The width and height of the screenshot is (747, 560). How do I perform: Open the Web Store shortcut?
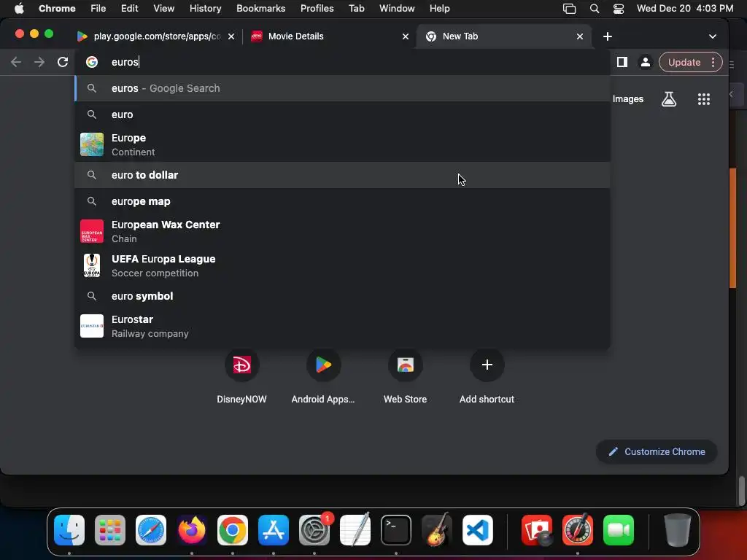coord(405,376)
